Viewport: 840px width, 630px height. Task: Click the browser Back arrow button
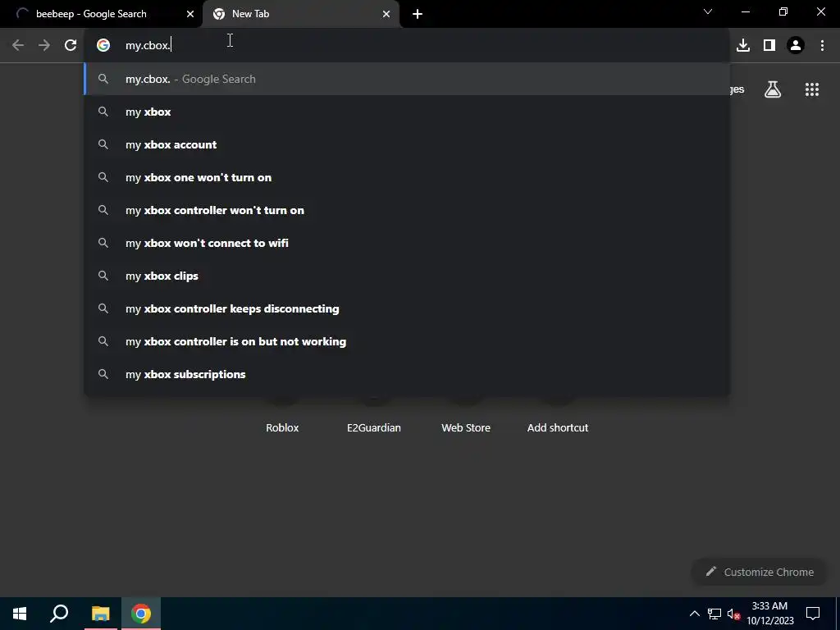coord(18,46)
